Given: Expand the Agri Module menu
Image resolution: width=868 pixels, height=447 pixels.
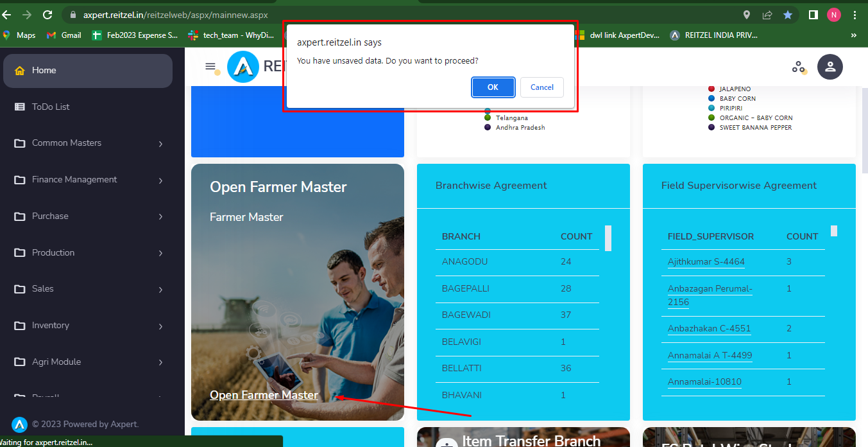Looking at the screenshot, I should (x=87, y=362).
